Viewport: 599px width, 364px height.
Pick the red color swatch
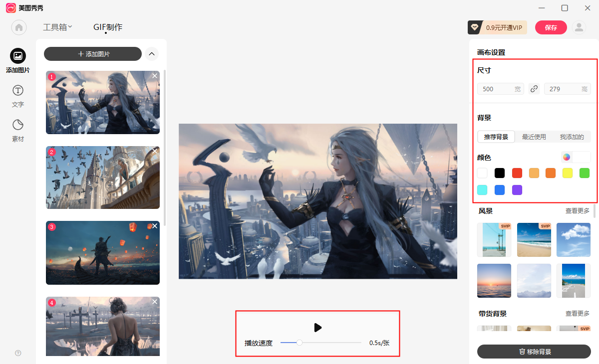pos(517,173)
